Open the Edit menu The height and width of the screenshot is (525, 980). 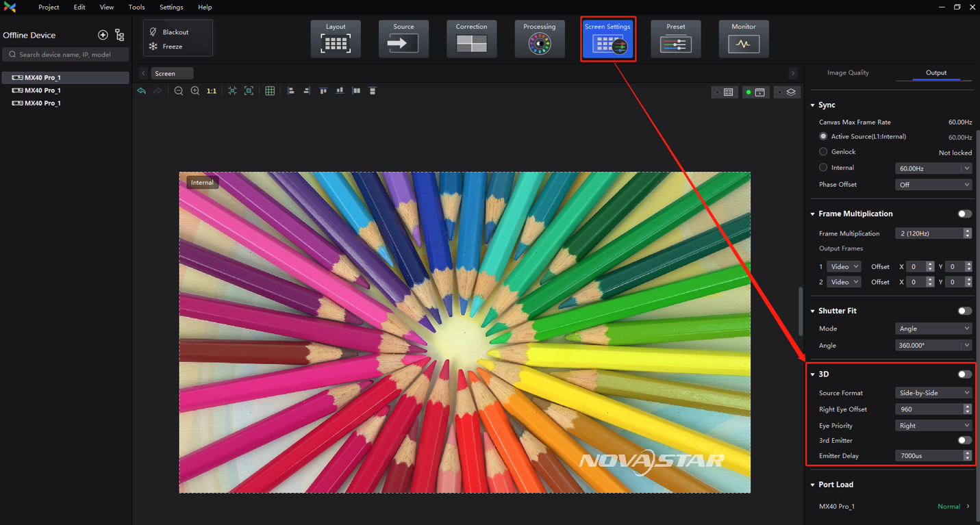(x=79, y=8)
